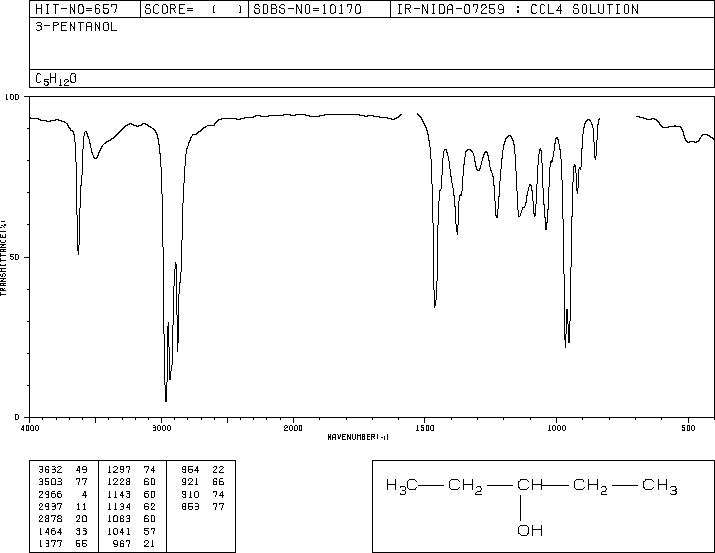
Task: Click the WAVENUMBER axis title
Action: [x=358, y=437]
